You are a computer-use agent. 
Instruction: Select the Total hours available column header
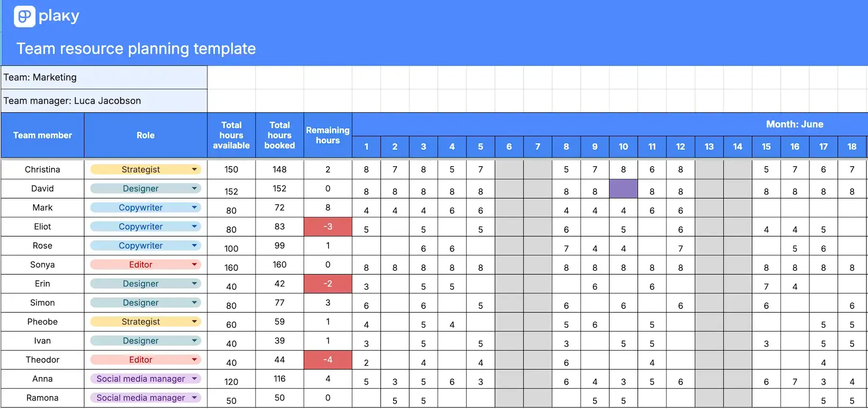(231, 135)
